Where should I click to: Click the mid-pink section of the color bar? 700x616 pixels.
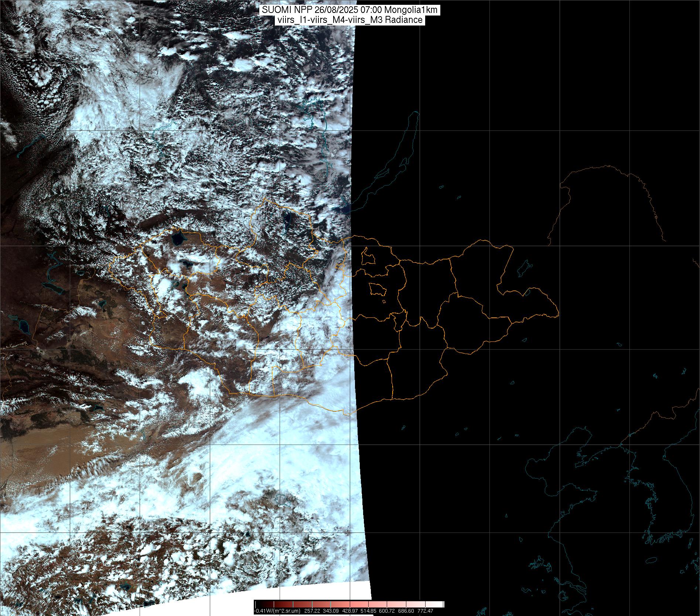[x=377, y=604]
